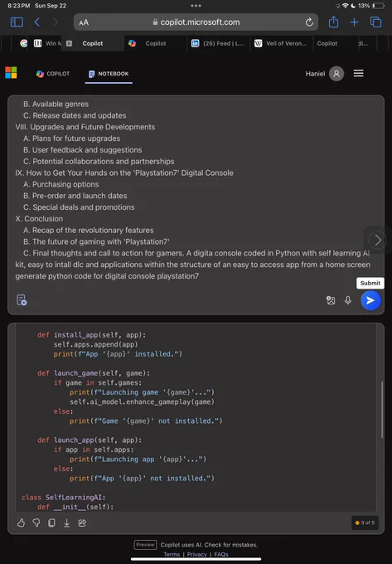This screenshot has width=392, height=564.
Task: Open the three-dot multitasking menu
Action: pyautogui.click(x=196, y=6)
